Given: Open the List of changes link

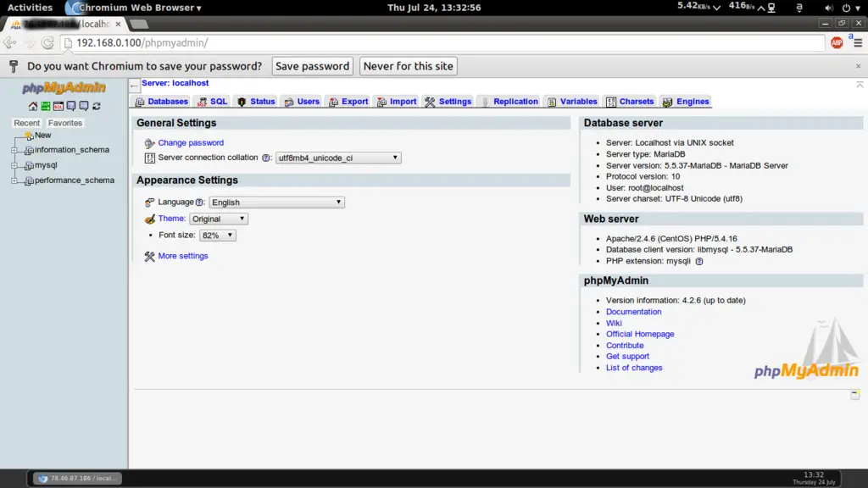Looking at the screenshot, I should click(x=634, y=368).
